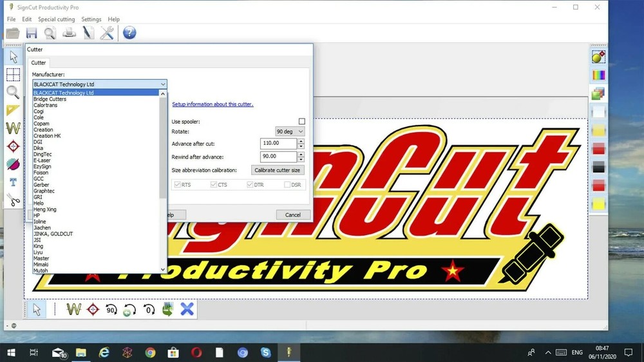
Task: Click the Advance after cut value field
Action: click(278, 144)
